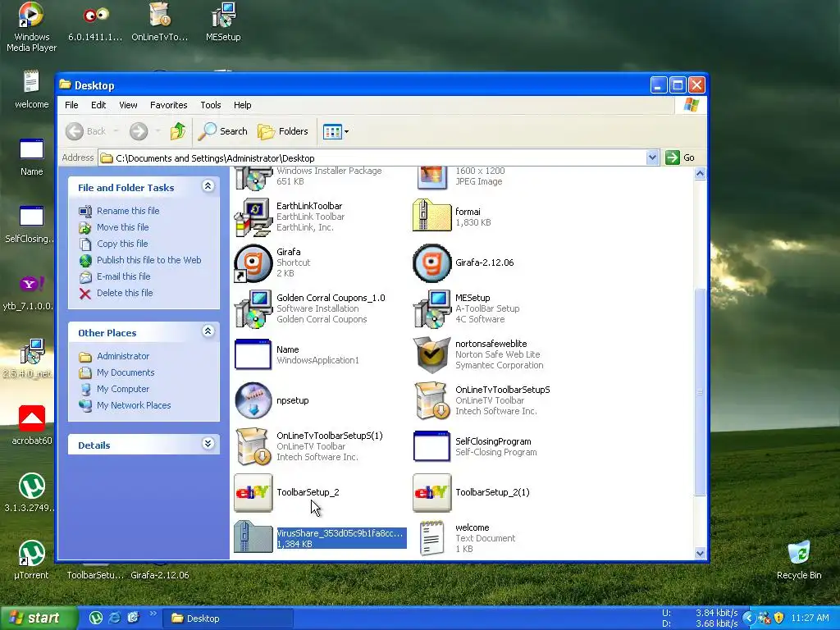The width and height of the screenshot is (840, 630).
Task: Click the Back toolbar button
Action: [86, 131]
